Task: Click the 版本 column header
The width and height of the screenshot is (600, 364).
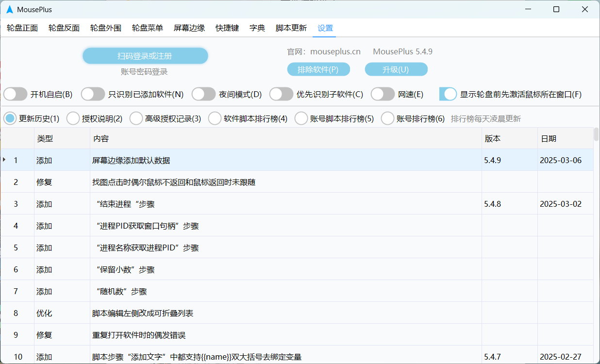Action: click(493, 139)
